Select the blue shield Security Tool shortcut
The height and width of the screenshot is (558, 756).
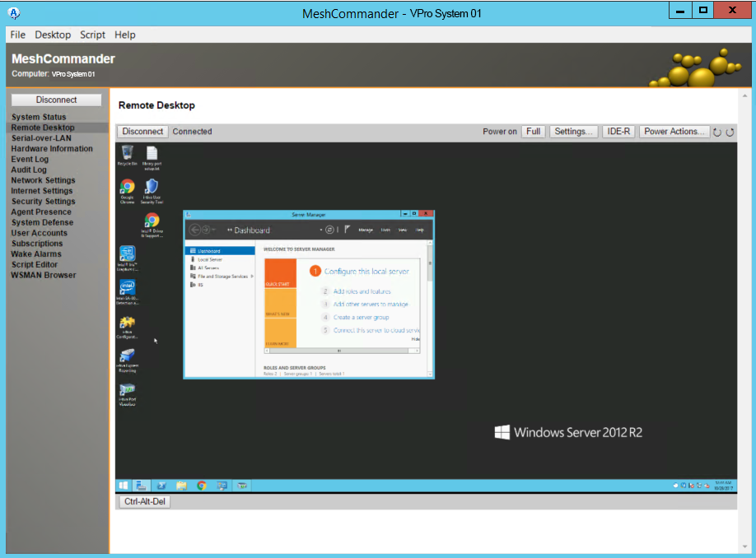[x=152, y=191]
